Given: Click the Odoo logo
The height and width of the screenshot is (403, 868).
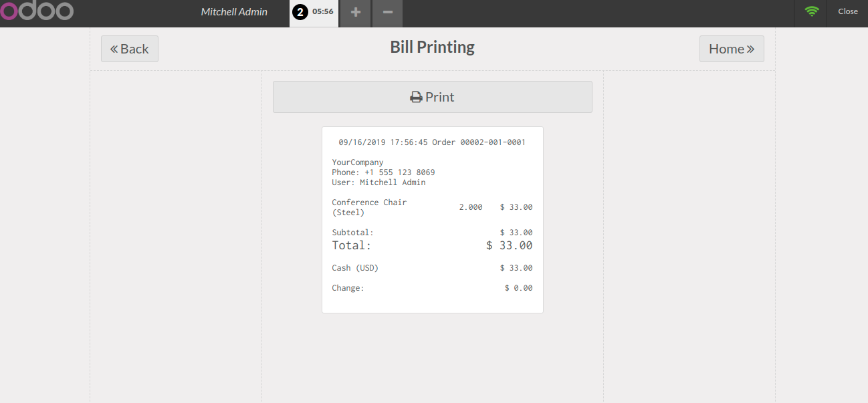Looking at the screenshot, I should point(37,11).
